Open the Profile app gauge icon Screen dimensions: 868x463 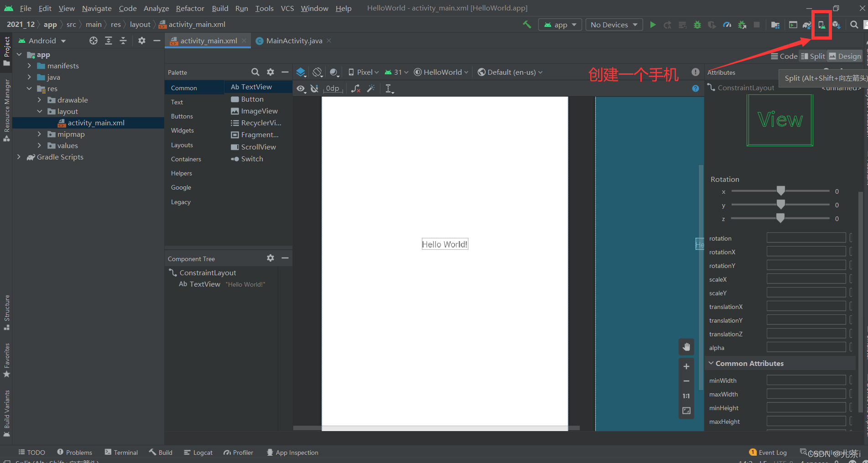[x=727, y=25]
